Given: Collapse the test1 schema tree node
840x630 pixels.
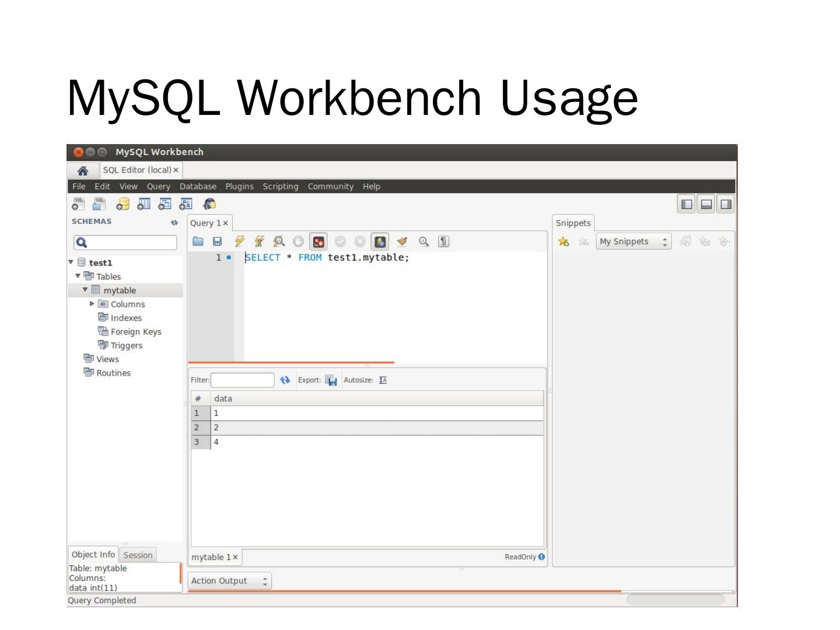Looking at the screenshot, I should point(71,262).
